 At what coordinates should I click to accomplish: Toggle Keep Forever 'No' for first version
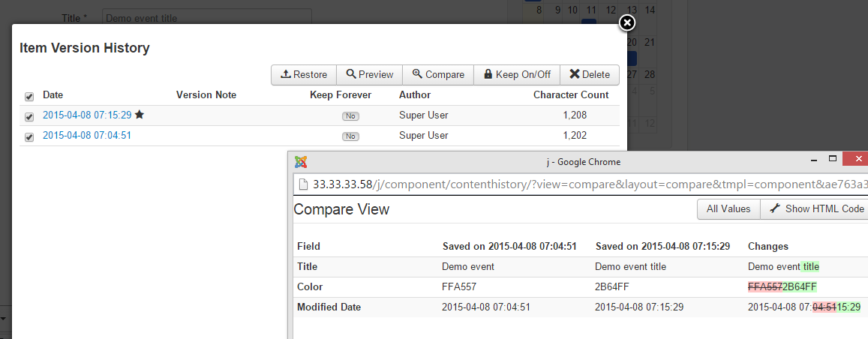[350, 116]
